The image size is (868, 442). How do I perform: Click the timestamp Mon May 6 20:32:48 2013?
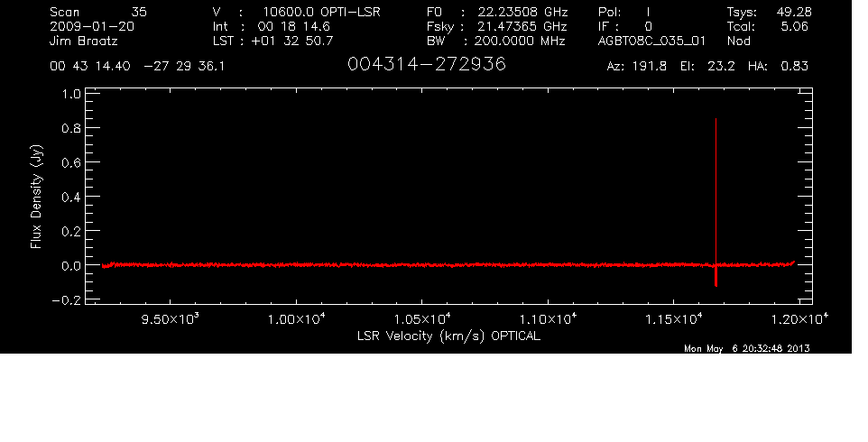coord(747,348)
